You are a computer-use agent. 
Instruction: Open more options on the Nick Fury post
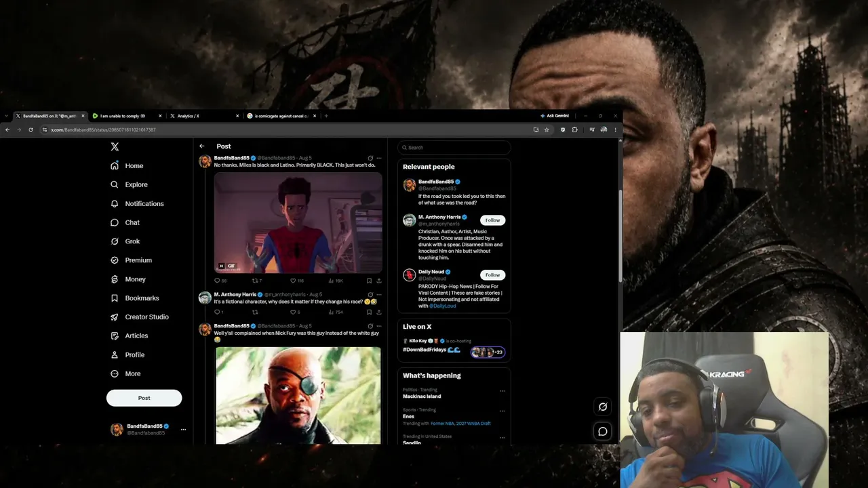[378, 326]
